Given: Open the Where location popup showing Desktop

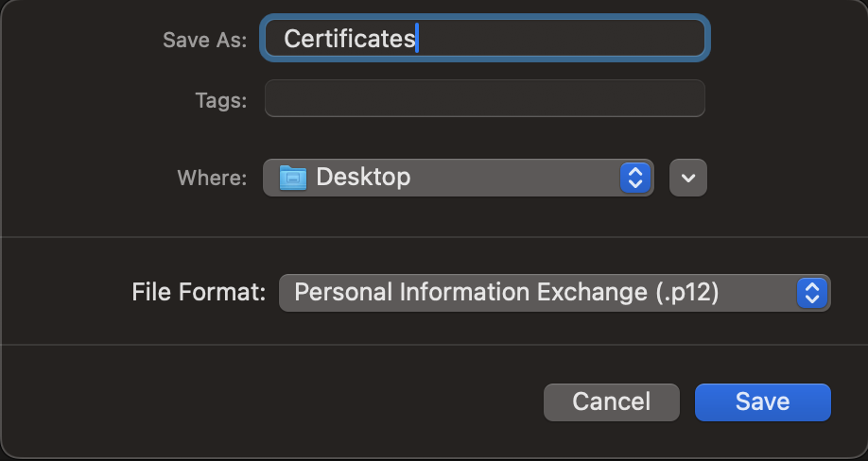Looking at the screenshot, I should (x=459, y=178).
